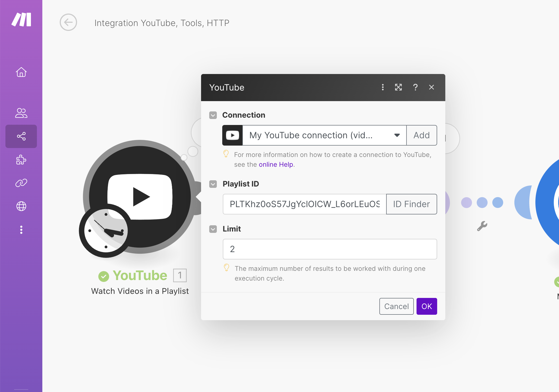
Task: Go back with the circular arrow button
Action: [68, 22]
